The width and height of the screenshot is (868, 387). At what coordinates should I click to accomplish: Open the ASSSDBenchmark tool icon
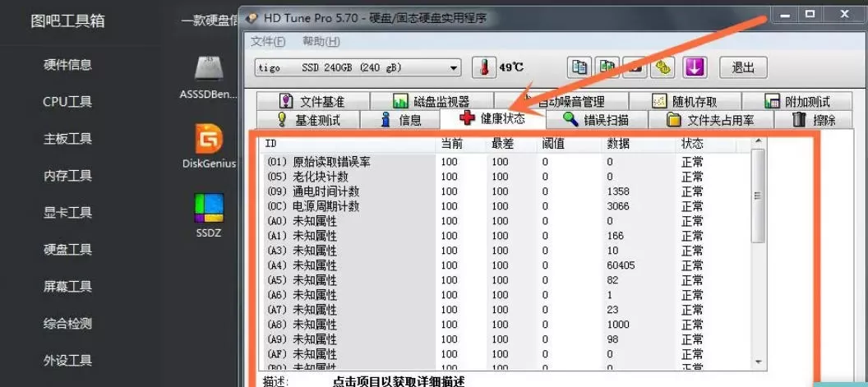coord(209,68)
